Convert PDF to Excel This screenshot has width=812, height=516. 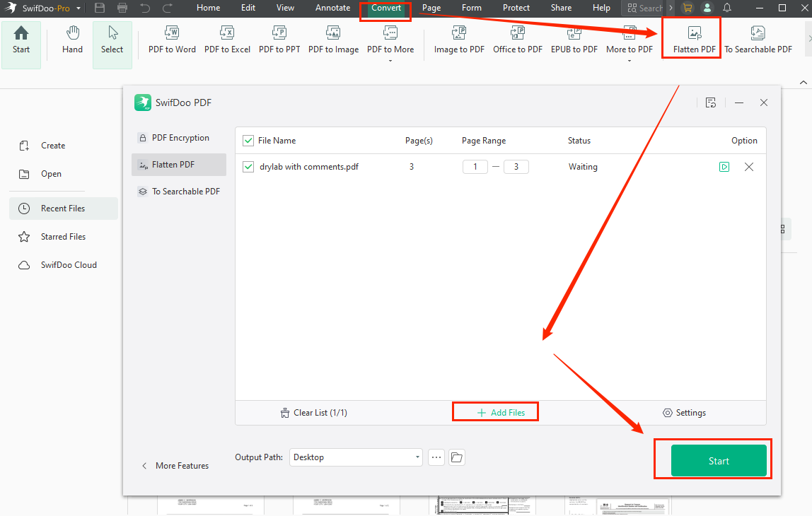[x=227, y=40]
